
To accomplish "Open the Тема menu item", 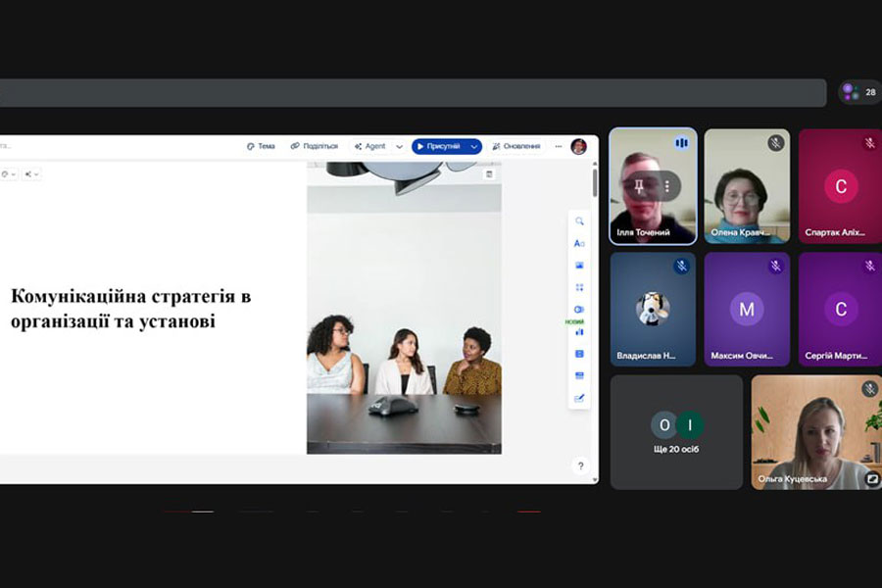I will point(261,146).
